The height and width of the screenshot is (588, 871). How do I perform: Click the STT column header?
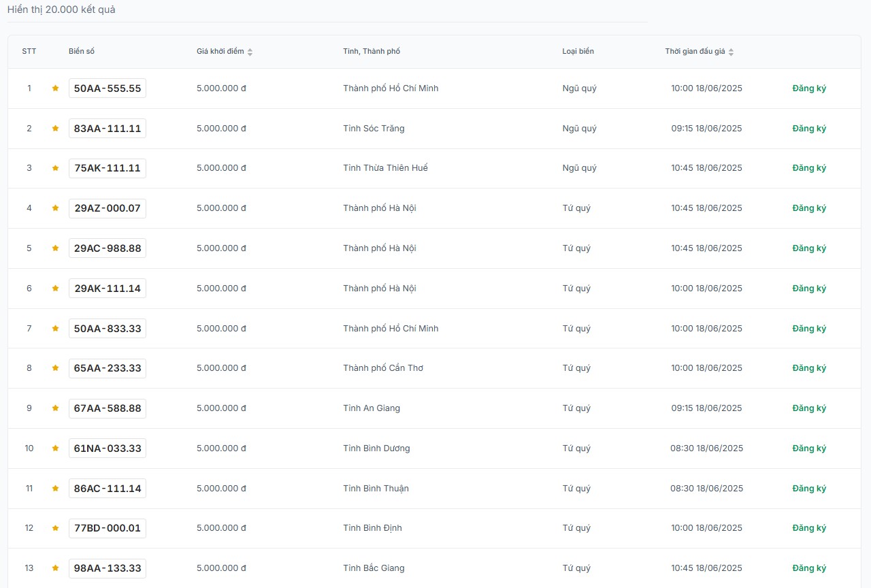click(29, 52)
